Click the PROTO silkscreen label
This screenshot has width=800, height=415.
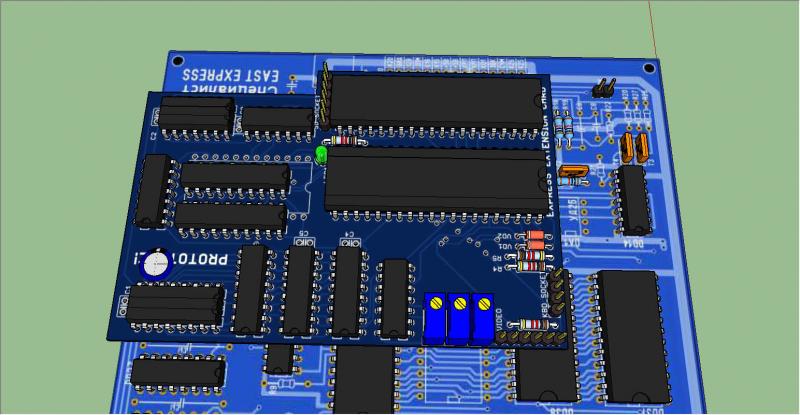[204, 260]
